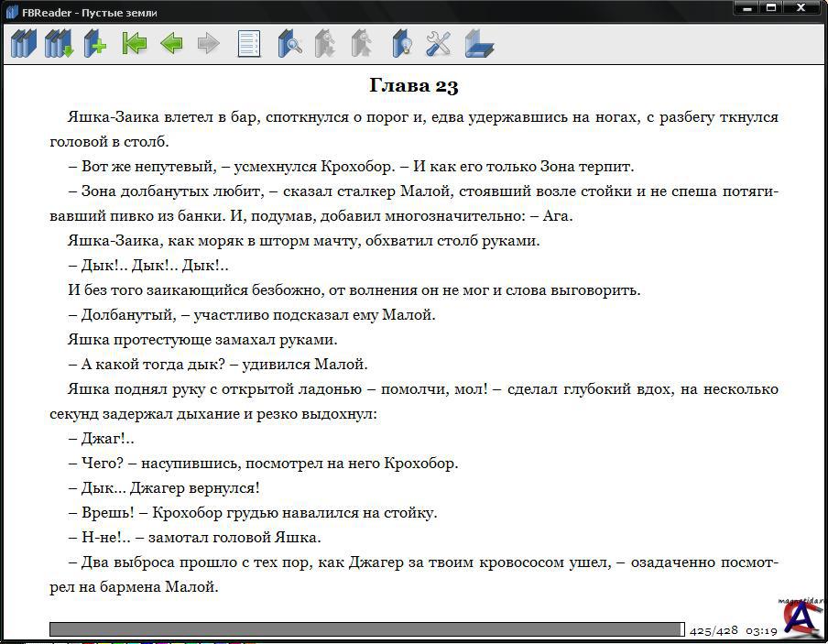Open the search text magnifier icon
This screenshot has height=644, width=828.
click(289, 43)
